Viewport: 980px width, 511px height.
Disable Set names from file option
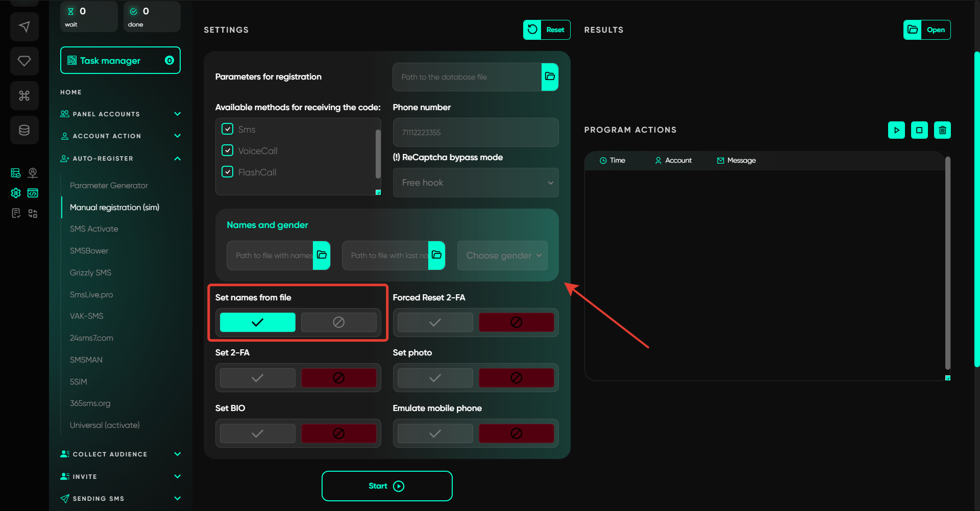click(x=338, y=322)
